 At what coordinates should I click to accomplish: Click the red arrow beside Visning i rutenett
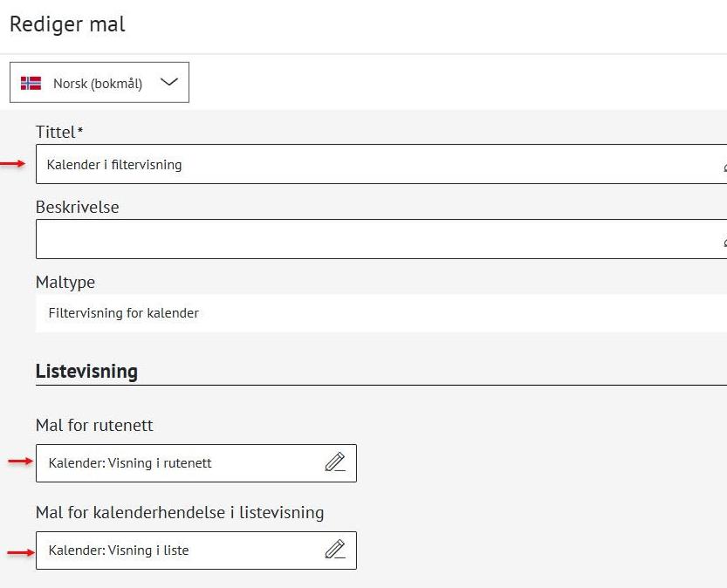point(20,462)
